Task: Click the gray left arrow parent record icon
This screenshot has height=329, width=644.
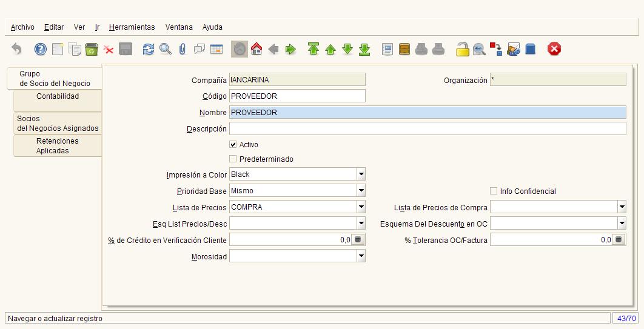Action: click(273, 50)
